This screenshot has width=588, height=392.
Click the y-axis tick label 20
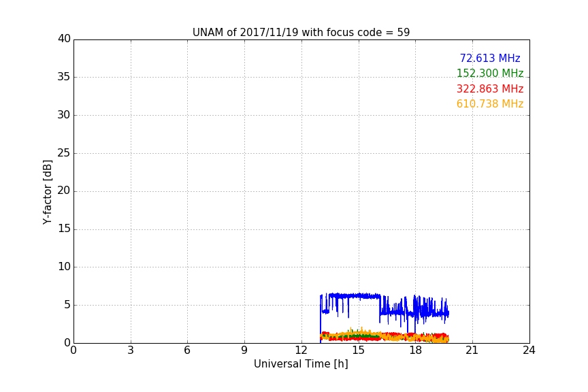64,191
